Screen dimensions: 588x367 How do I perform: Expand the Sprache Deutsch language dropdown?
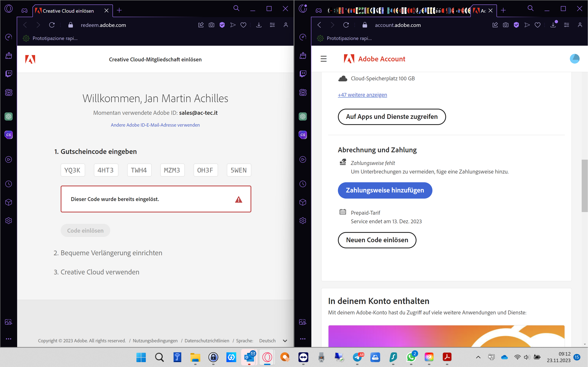click(285, 341)
